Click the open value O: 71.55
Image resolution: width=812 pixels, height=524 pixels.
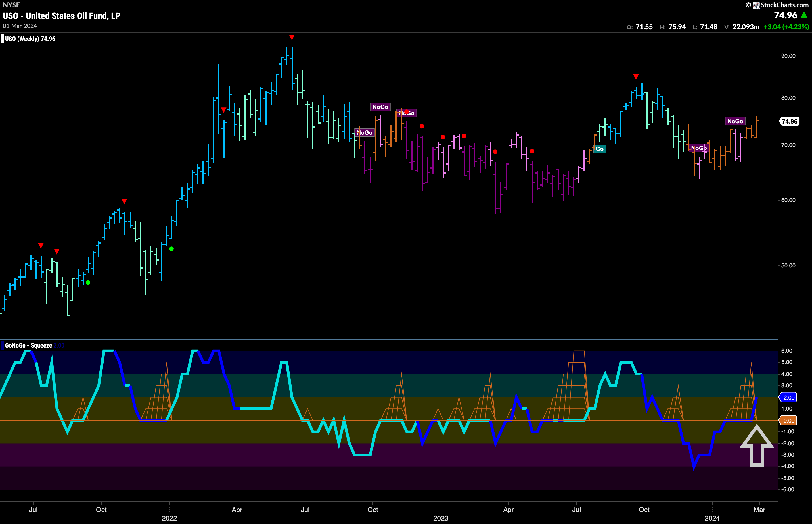(640, 27)
